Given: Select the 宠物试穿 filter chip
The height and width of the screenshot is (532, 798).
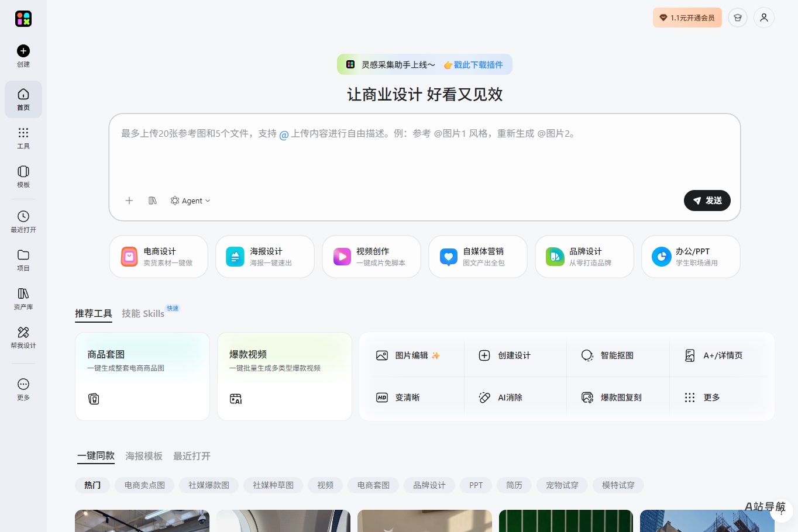Looking at the screenshot, I should click(562, 485).
